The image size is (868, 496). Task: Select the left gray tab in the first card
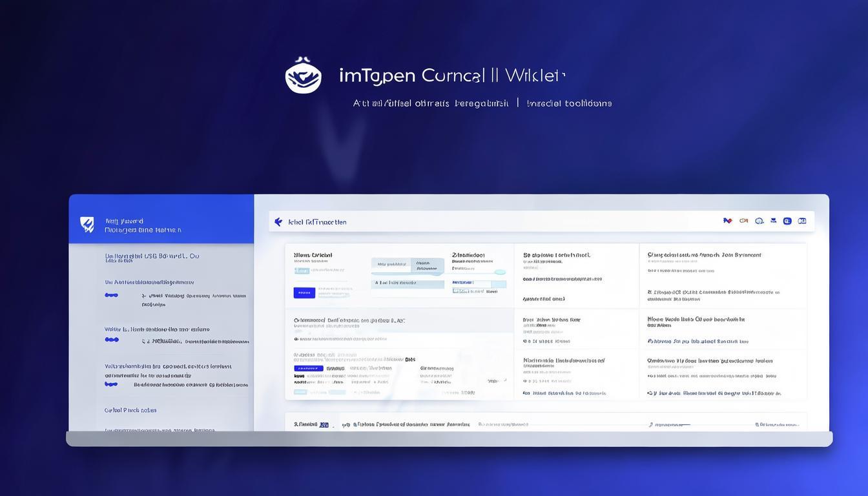pyautogui.click(x=390, y=264)
